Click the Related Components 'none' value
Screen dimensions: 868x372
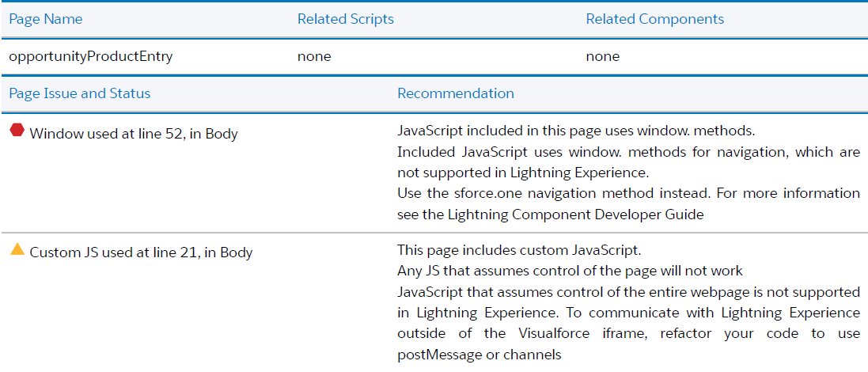(602, 56)
